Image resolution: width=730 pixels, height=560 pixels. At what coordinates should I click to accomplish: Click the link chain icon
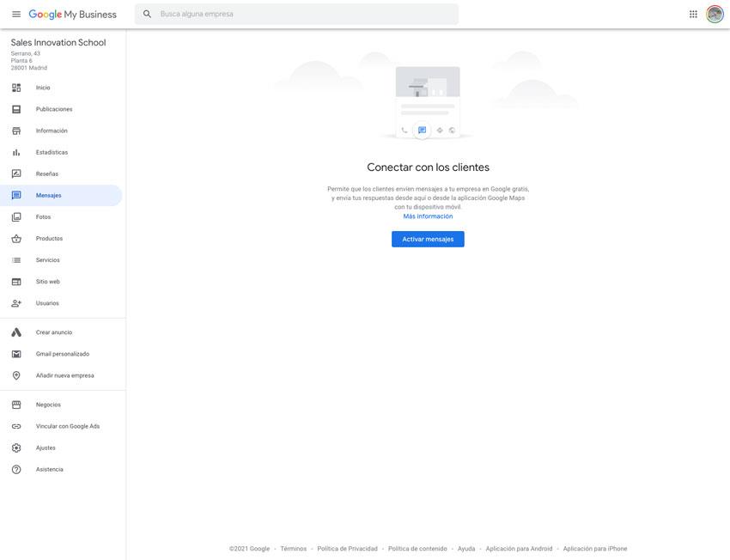click(x=16, y=426)
